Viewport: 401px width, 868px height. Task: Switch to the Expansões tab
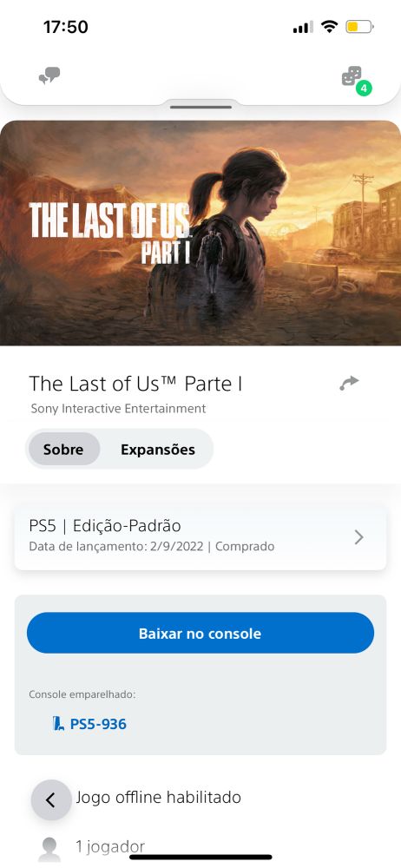click(x=158, y=449)
